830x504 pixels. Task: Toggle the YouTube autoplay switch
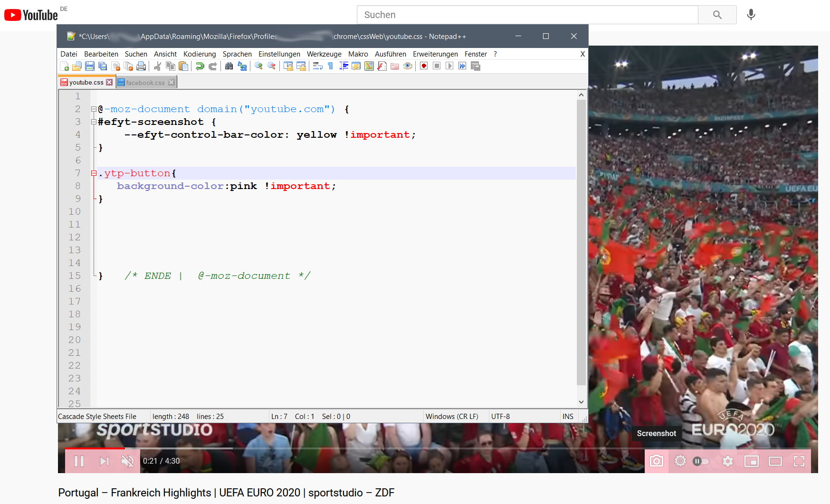[x=701, y=461]
